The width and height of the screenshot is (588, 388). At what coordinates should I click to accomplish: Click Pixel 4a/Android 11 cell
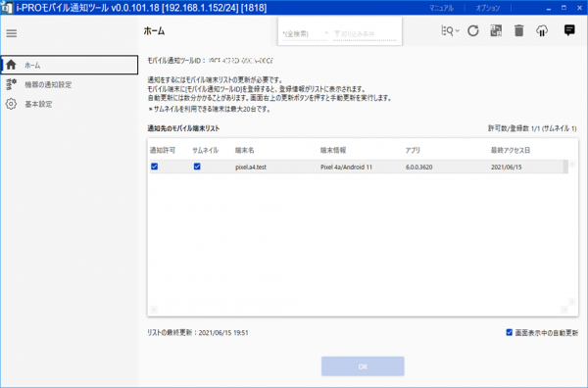point(346,168)
